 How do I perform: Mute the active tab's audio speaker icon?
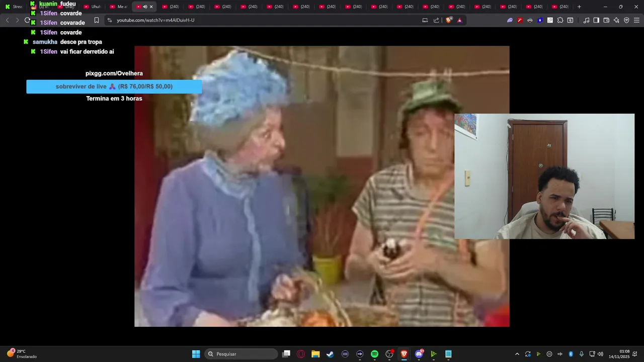pos(145,7)
